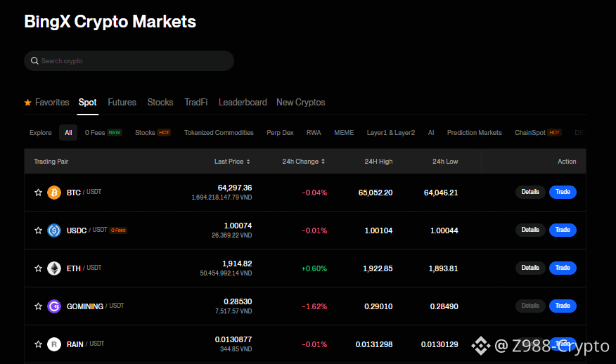Filter by 0 Fees
The height and width of the screenshot is (364, 616).
click(x=103, y=133)
